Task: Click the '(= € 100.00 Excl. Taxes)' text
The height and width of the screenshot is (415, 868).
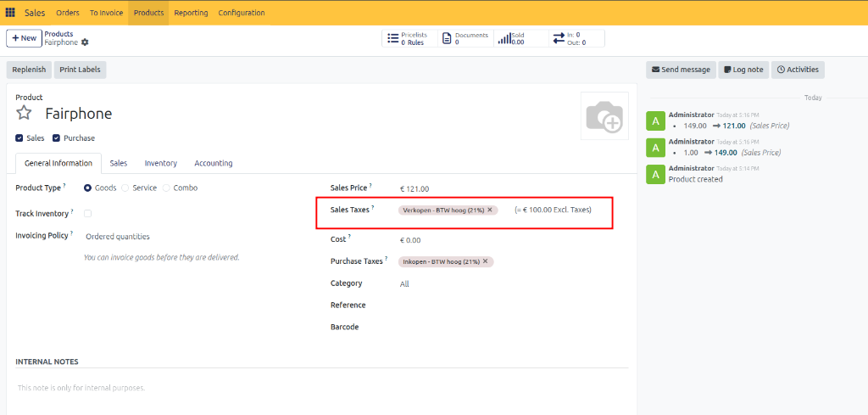Action: click(x=553, y=210)
